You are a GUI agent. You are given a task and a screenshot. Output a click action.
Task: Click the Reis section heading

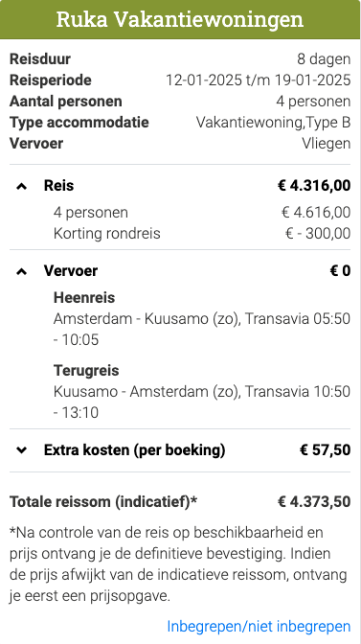(x=58, y=186)
